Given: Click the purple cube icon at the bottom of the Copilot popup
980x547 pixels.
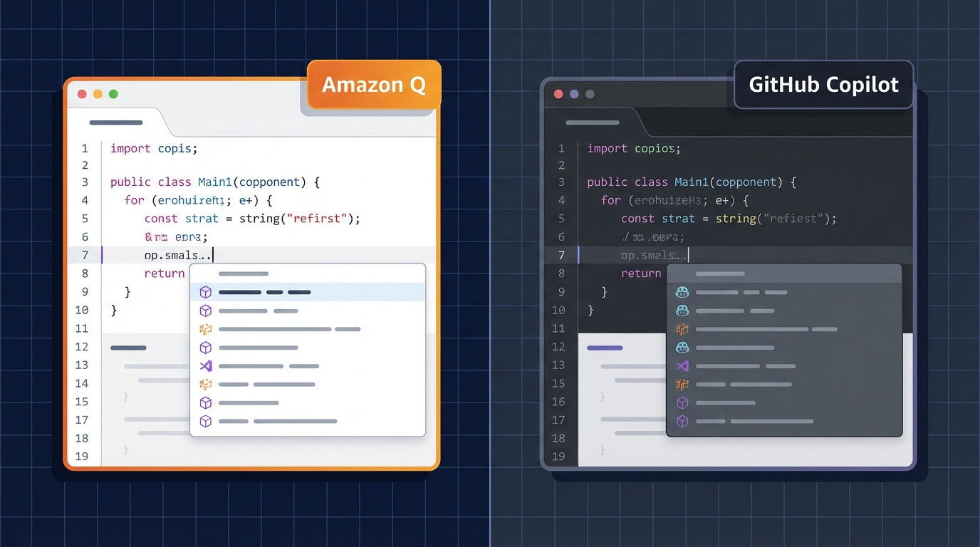Looking at the screenshot, I should (682, 421).
